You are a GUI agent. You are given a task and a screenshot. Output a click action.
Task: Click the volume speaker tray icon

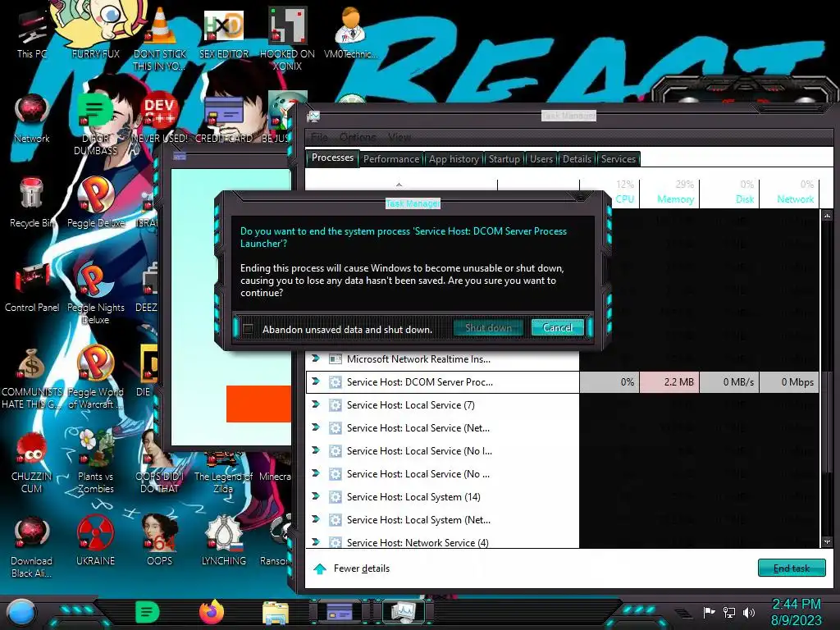coord(749,612)
